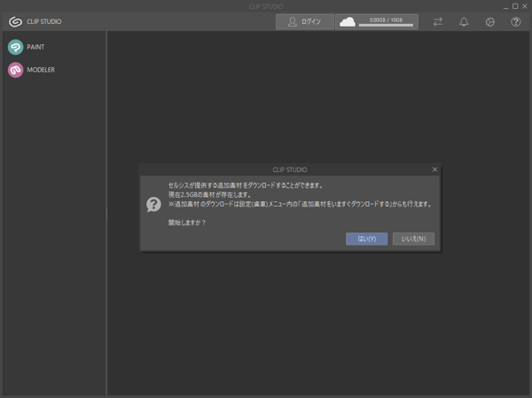Launch PAINT from the sidebar

click(16, 47)
